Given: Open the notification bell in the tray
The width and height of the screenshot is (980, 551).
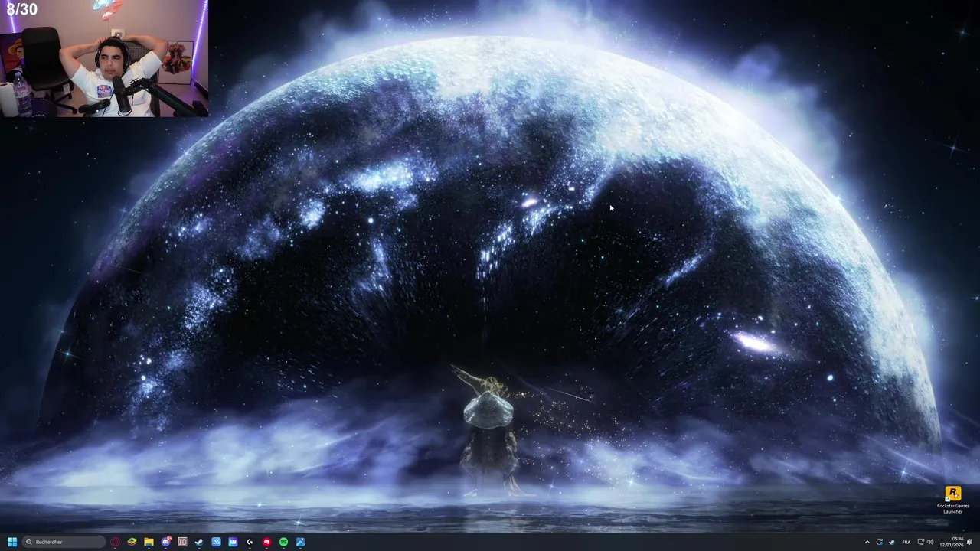Looking at the screenshot, I should 969,542.
